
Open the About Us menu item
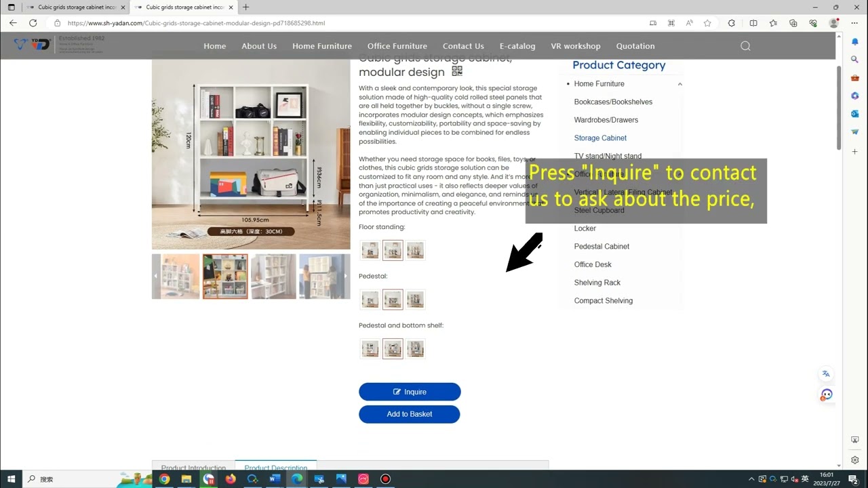click(x=259, y=46)
